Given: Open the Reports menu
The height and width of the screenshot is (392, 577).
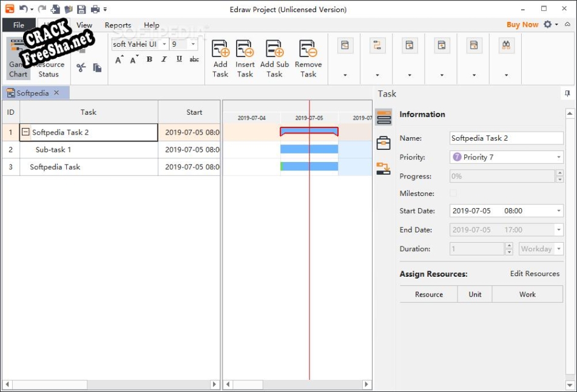Looking at the screenshot, I should click(118, 25).
